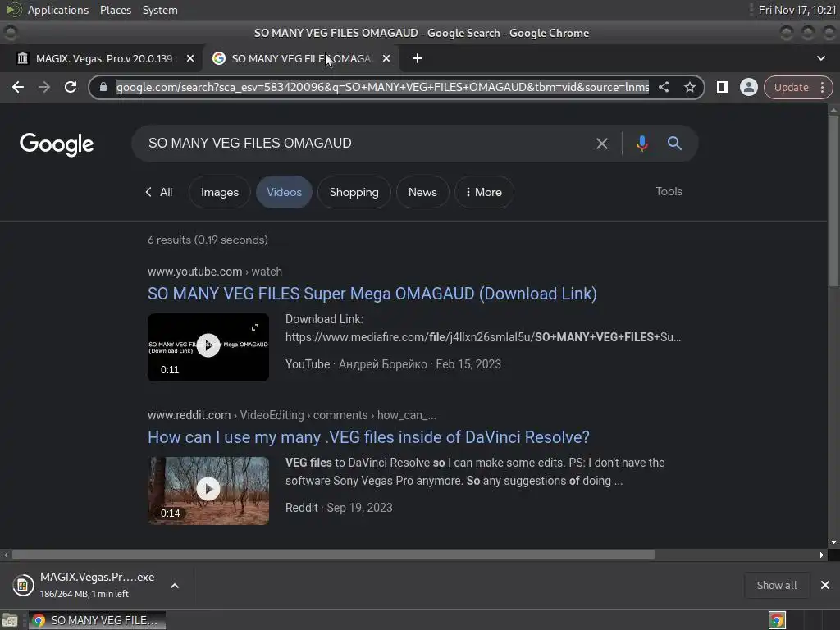The height and width of the screenshot is (630, 840).
Task: Click the horizontal scrollbar
Action: [x=333, y=555]
